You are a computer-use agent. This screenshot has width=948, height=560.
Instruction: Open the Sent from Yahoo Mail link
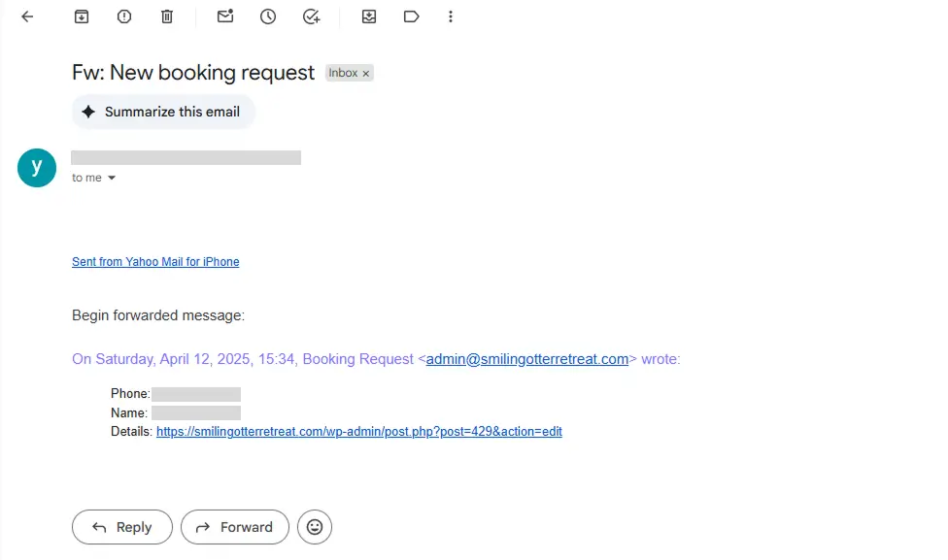click(155, 262)
